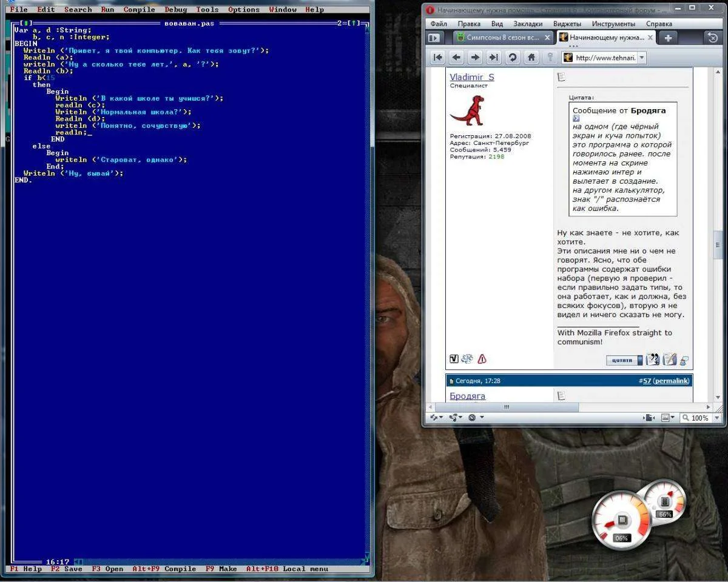Viewport: 728px width, 582px height.
Task: Open Opera Правка menu
Action: (x=469, y=24)
